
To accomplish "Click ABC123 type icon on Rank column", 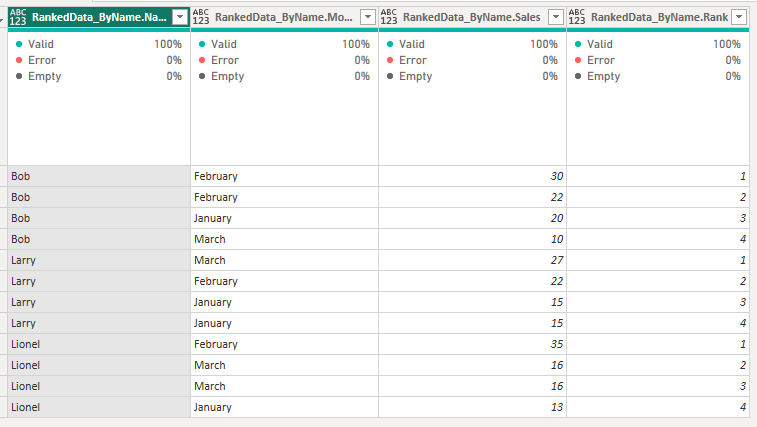I will 576,17.
